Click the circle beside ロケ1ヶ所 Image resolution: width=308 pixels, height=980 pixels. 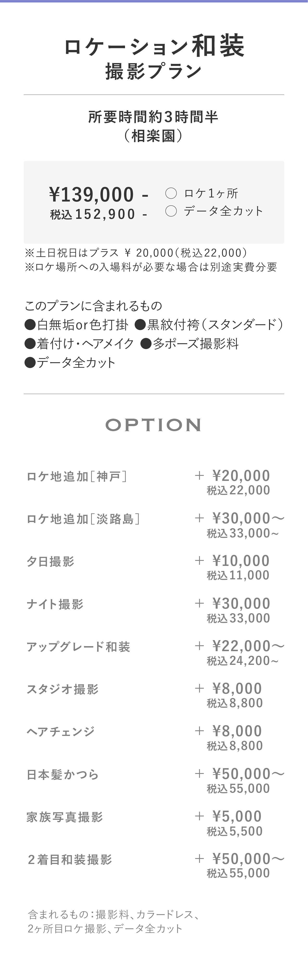(x=171, y=193)
